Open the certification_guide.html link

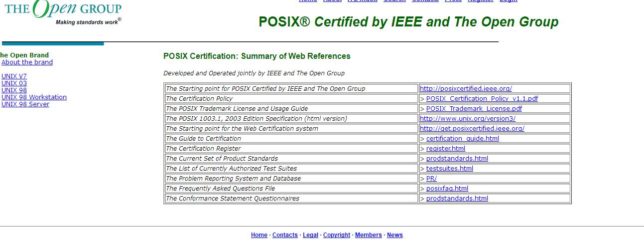pos(462,139)
